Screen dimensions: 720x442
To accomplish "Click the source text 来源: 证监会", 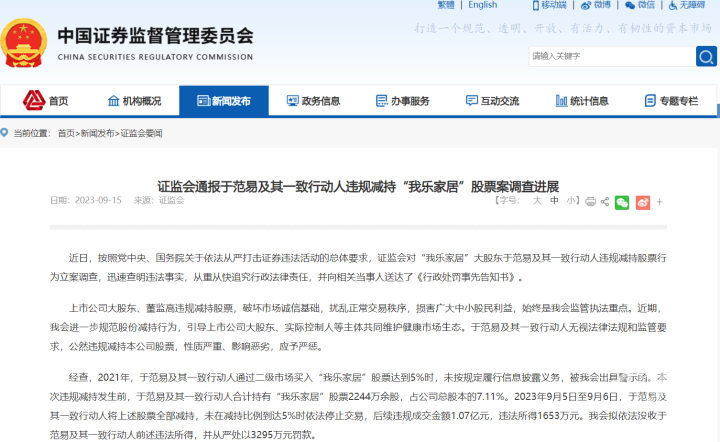I will tap(159, 201).
